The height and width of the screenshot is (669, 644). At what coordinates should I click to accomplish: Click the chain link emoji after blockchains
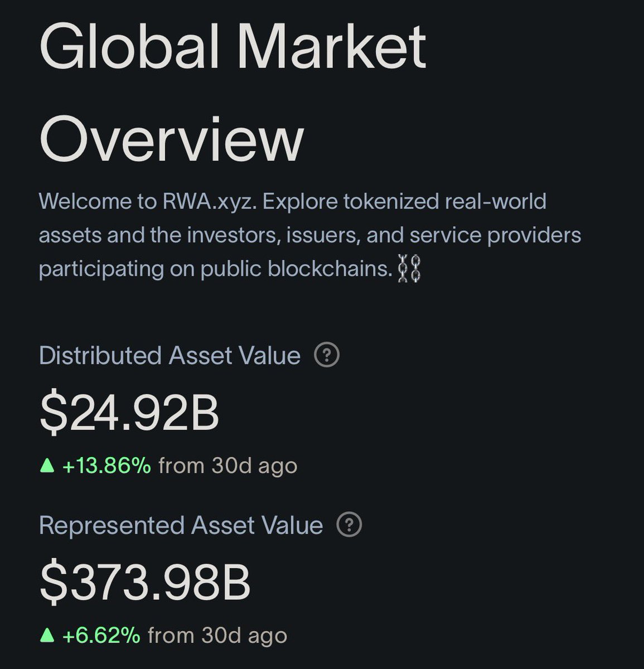click(x=409, y=269)
